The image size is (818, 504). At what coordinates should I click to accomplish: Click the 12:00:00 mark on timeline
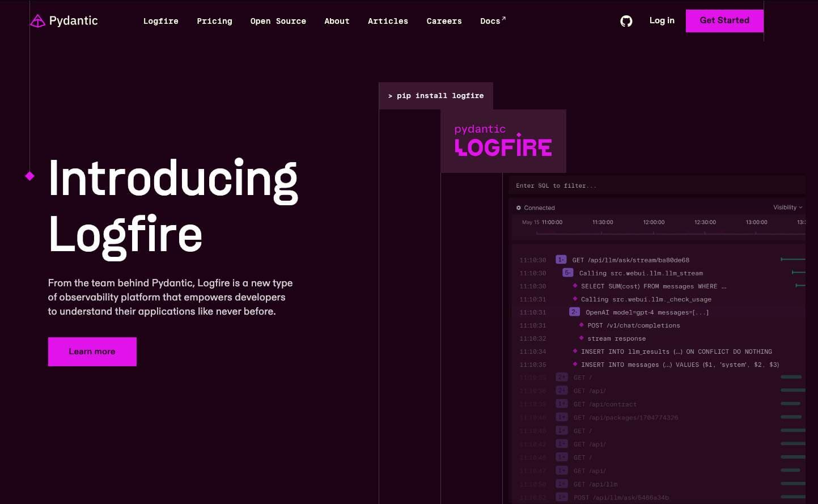click(x=654, y=223)
